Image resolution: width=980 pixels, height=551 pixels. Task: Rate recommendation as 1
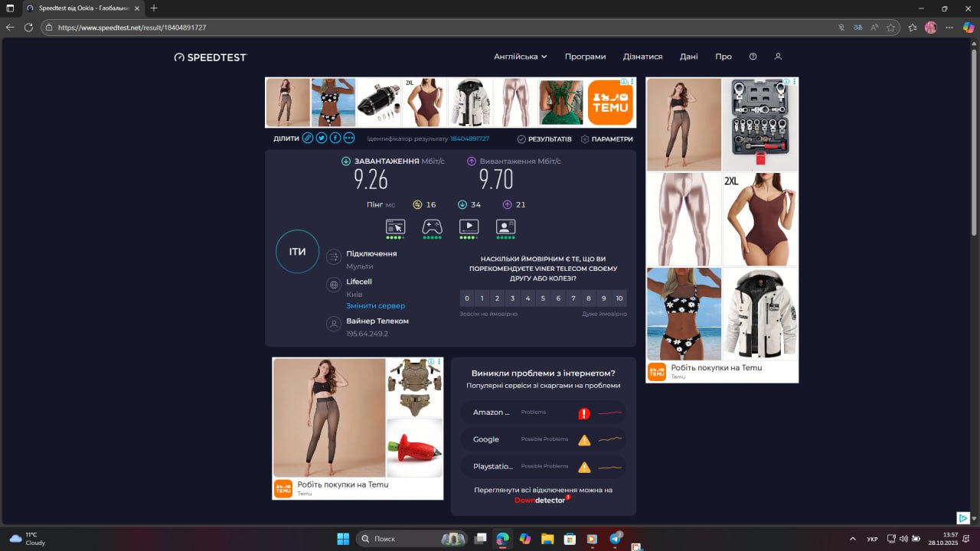tap(482, 298)
